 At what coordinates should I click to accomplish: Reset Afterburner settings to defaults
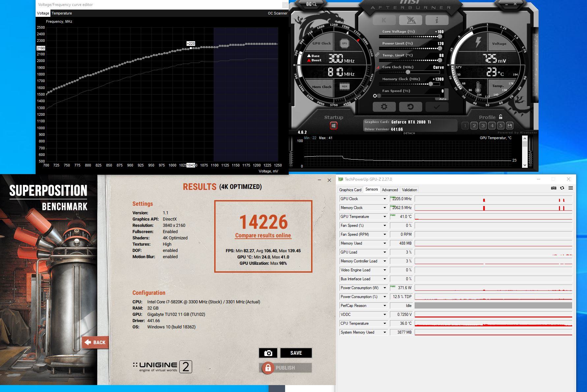coord(410,107)
